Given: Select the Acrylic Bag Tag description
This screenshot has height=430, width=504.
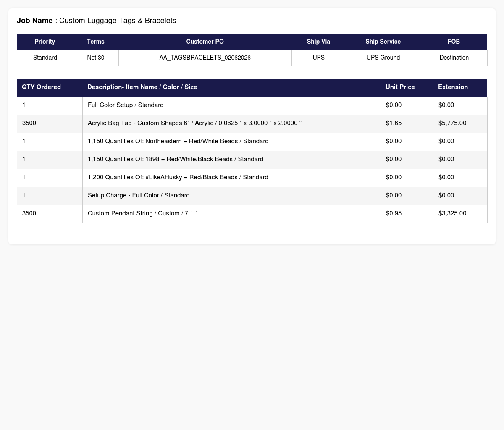Looking at the screenshot, I should [x=194, y=123].
